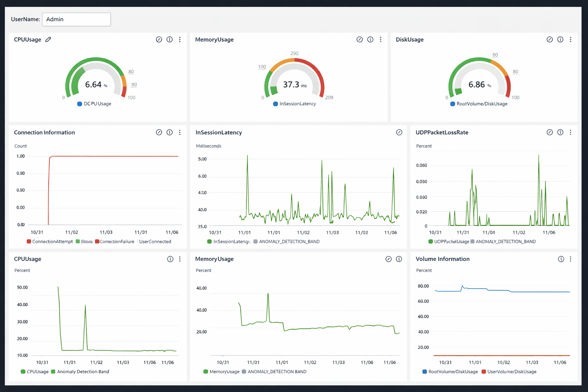Open the three-dot menu on DiskUsage widget
The height and width of the screenshot is (392, 588).
(x=570, y=39)
